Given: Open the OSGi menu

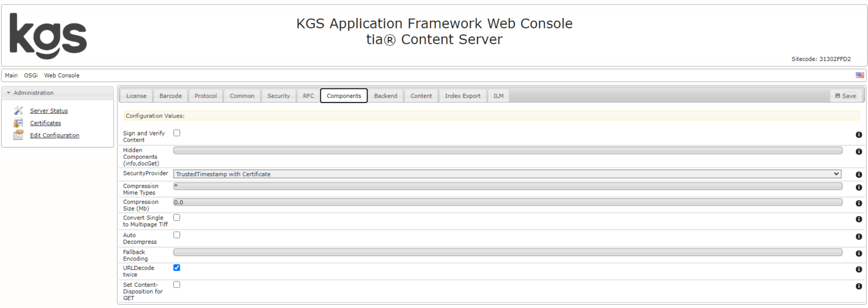Looking at the screenshot, I should 31,75.
